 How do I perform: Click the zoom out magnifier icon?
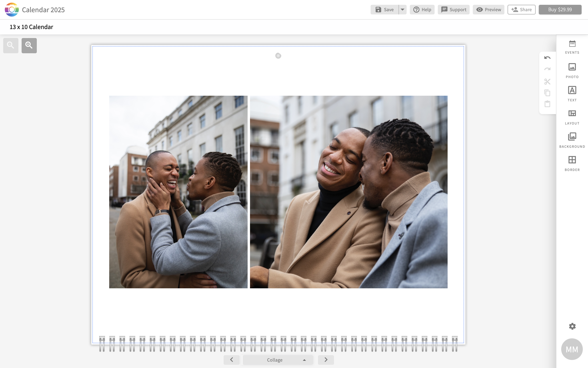click(11, 45)
